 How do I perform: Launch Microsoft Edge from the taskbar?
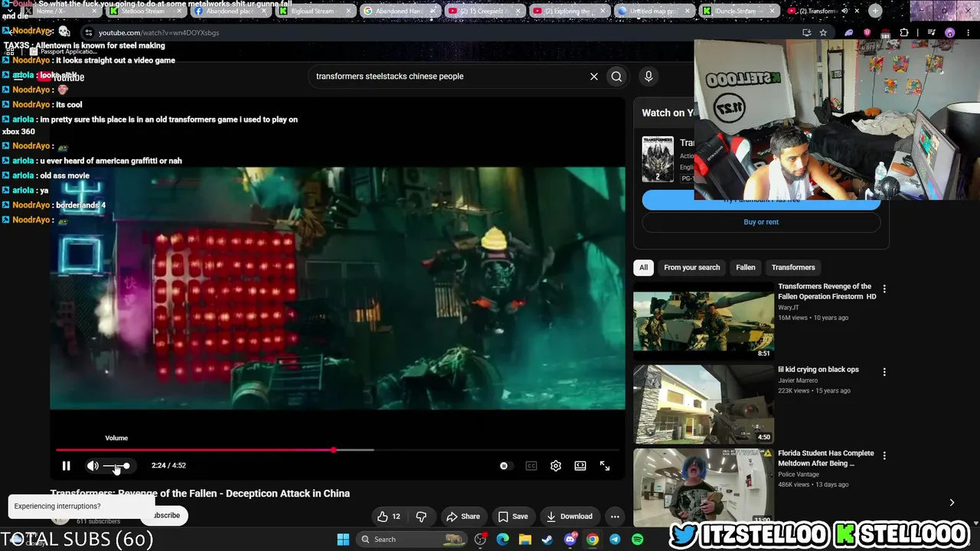pyautogui.click(x=502, y=540)
